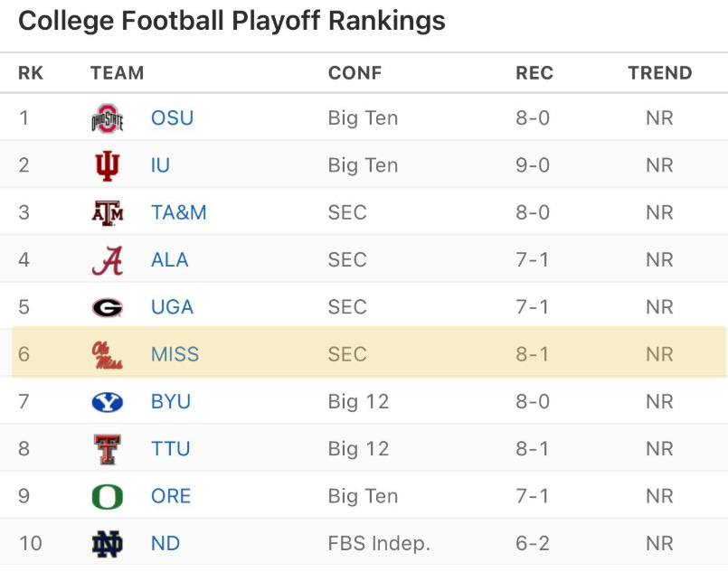Open the OSU team link

click(x=172, y=118)
